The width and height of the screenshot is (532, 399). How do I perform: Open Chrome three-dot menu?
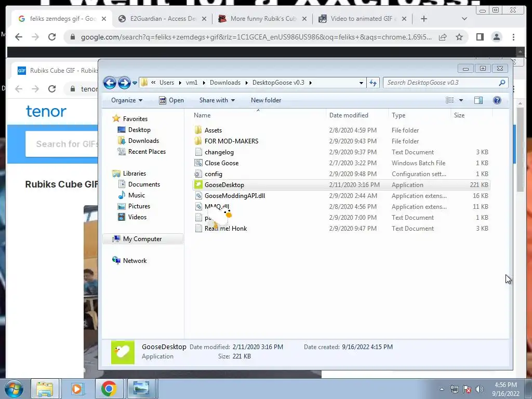513,37
